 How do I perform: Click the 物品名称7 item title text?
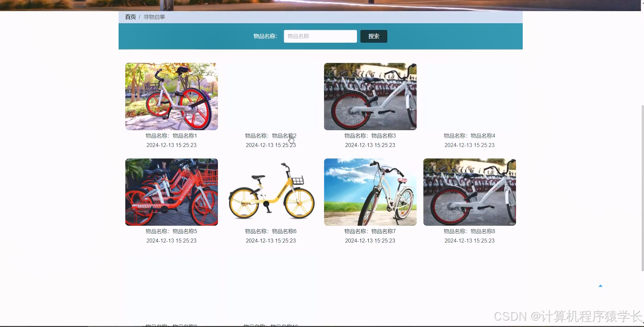(x=370, y=231)
